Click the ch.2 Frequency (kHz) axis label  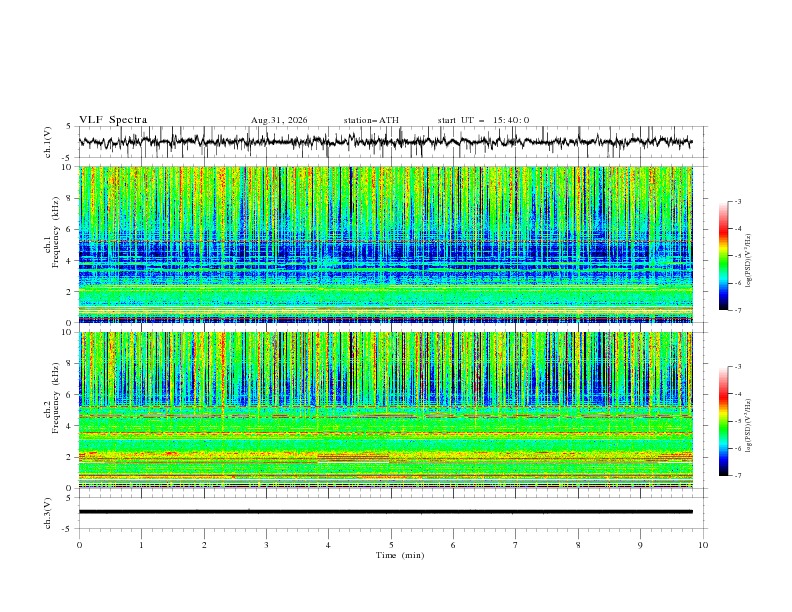[x=52, y=410]
